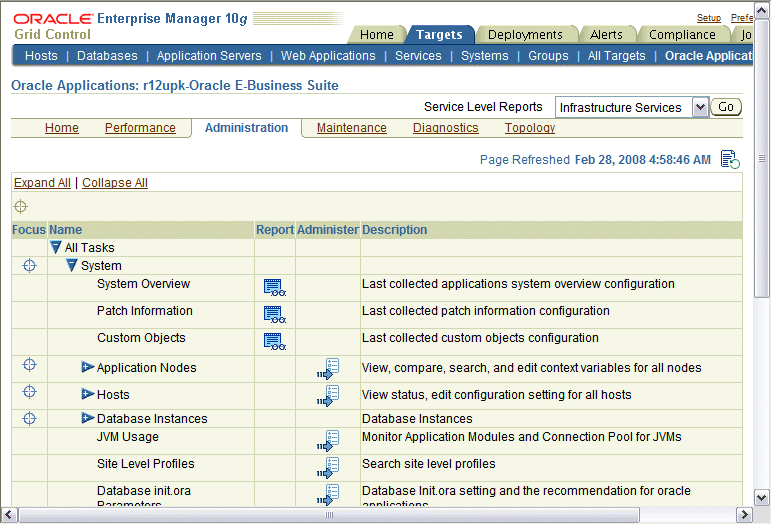This screenshot has height=525, width=772.
Task: Go to the Performance page tab
Action: [x=140, y=128]
